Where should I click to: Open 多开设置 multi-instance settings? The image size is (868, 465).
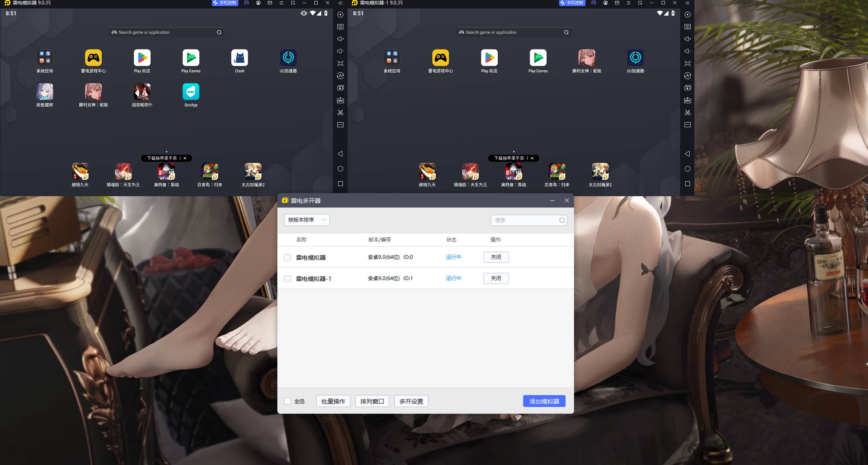click(411, 401)
